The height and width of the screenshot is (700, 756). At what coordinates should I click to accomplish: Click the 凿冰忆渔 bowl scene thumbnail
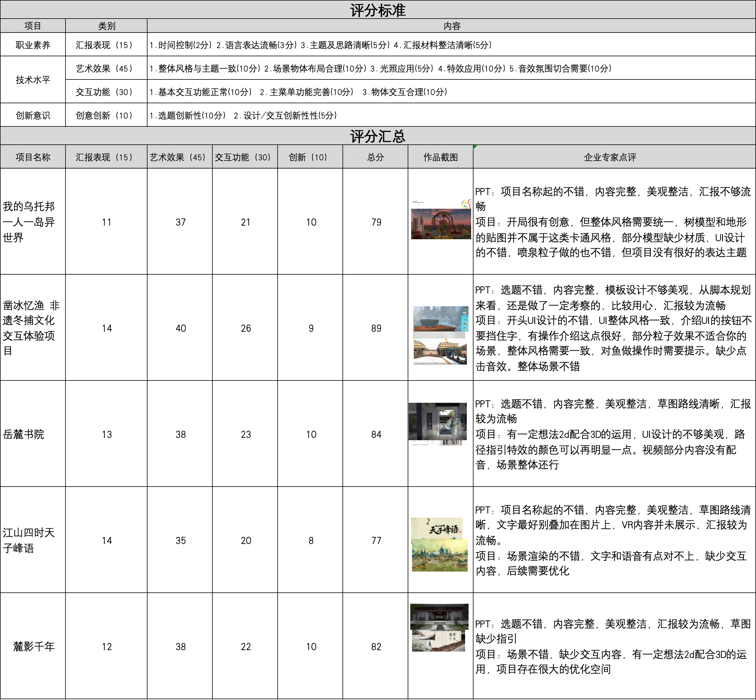point(441,319)
